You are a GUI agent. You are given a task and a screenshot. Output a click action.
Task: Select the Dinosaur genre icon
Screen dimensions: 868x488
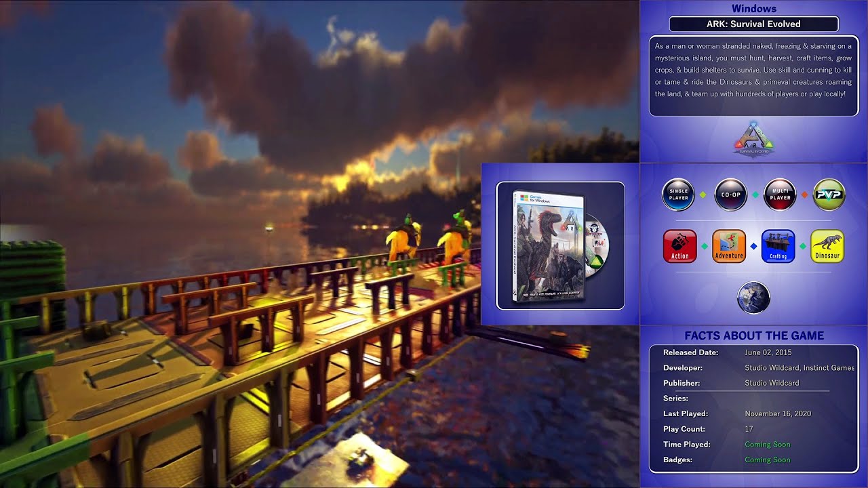(827, 246)
